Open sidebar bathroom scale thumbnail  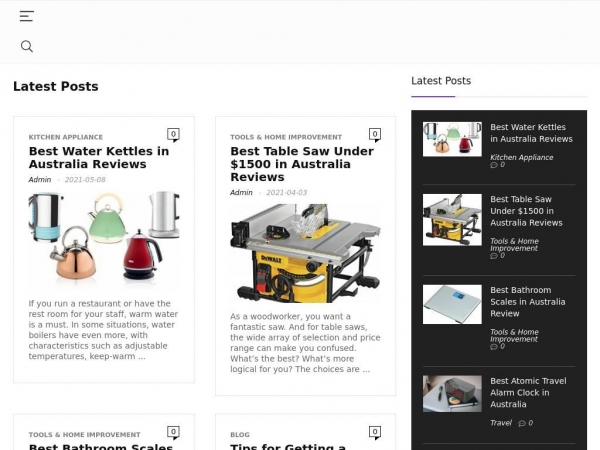(452, 304)
